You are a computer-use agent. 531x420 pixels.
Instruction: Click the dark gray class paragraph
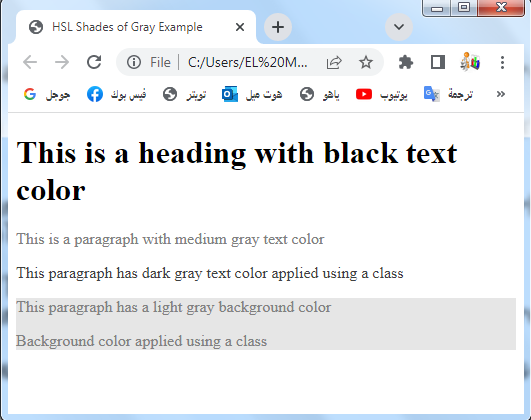click(x=210, y=273)
